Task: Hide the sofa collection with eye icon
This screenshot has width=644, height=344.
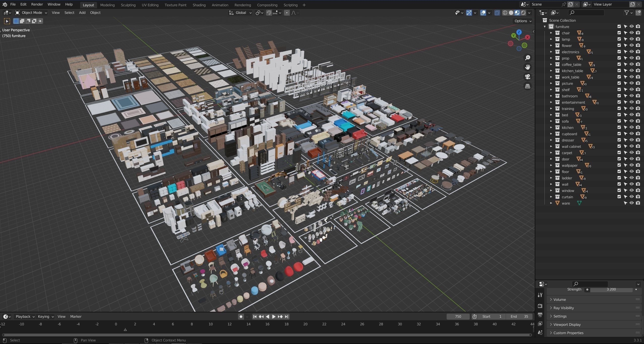Action: pos(631,121)
